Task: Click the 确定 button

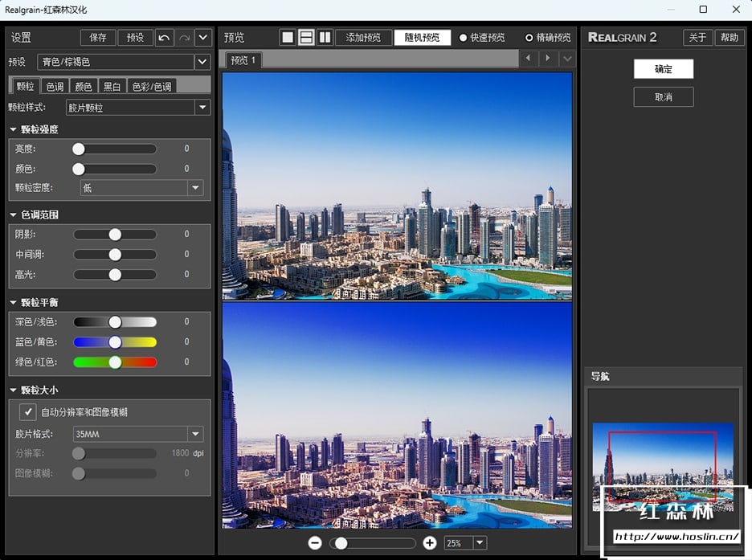Action: [663, 69]
